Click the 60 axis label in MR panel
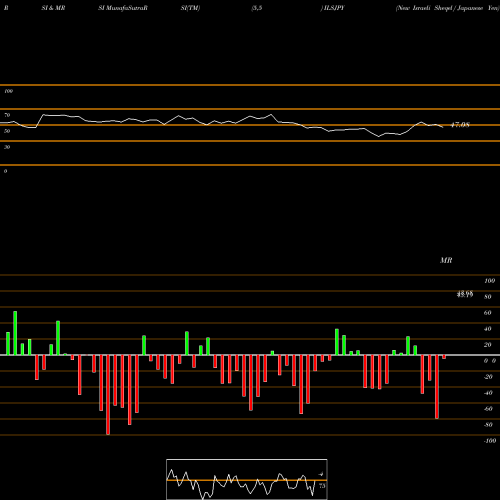The width and height of the screenshot is (500, 500). [488, 313]
